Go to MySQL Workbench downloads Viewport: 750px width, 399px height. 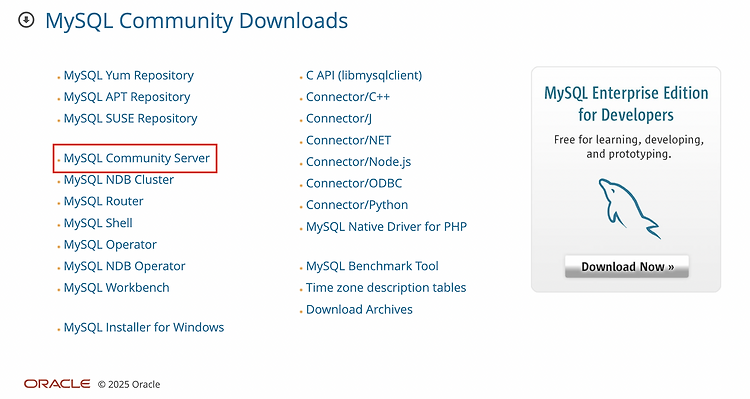pos(116,288)
